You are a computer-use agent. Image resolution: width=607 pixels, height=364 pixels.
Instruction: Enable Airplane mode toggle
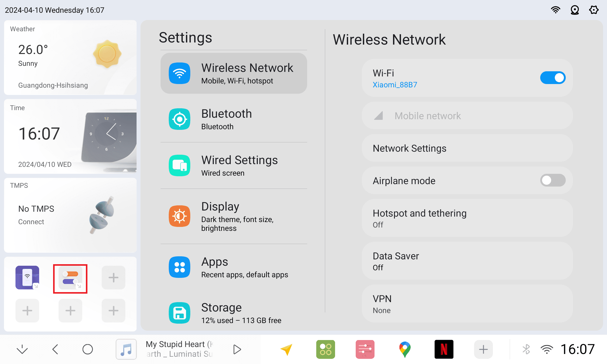click(553, 180)
